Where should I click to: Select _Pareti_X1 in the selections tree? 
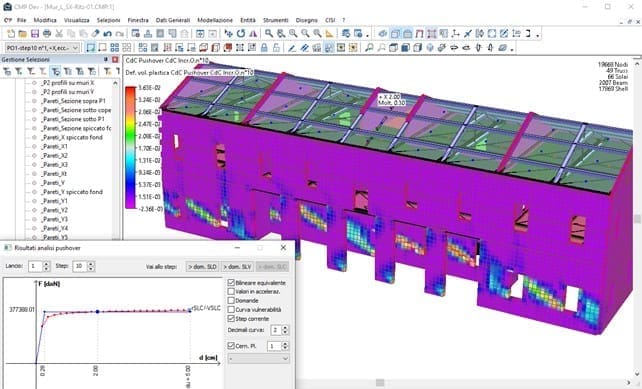(54, 146)
